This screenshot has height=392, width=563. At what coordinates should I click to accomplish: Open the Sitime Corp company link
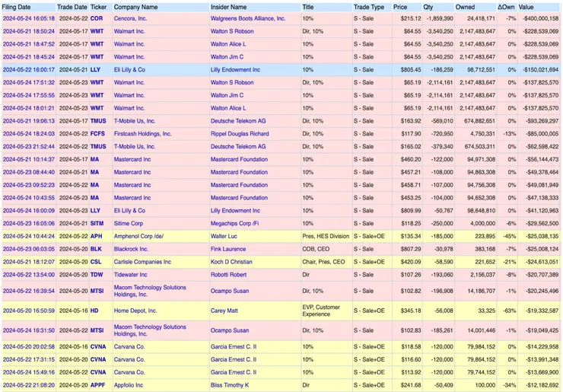pyautogui.click(x=128, y=224)
